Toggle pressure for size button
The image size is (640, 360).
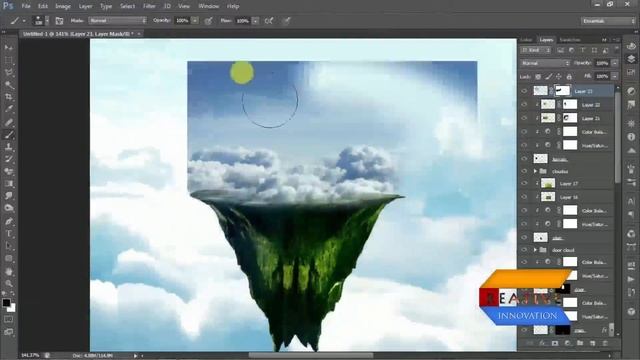click(x=287, y=20)
